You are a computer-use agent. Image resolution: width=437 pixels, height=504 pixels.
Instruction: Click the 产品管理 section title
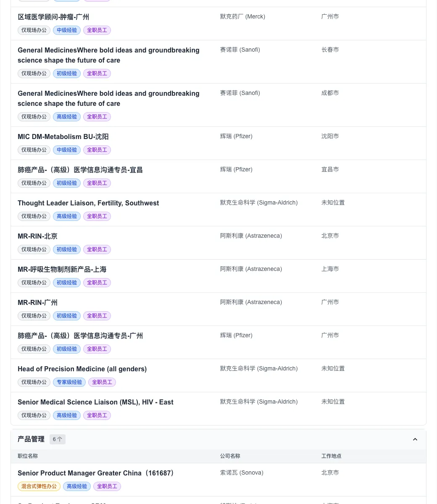pos(31,439)
